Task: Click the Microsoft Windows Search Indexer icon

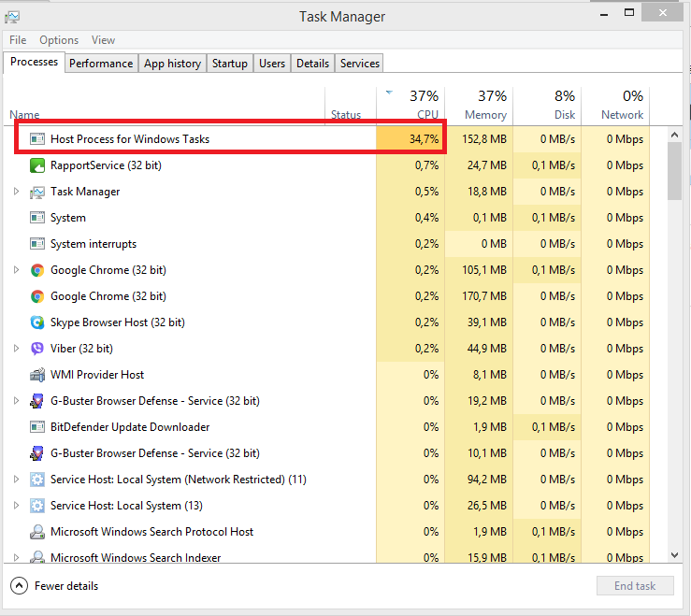Action: click(37, 557)
